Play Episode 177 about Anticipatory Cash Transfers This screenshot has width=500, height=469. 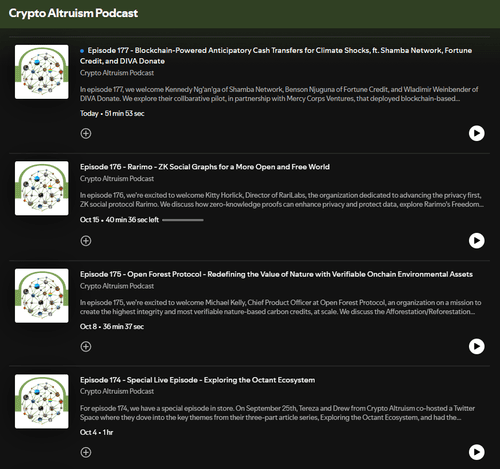pos(477,133)
